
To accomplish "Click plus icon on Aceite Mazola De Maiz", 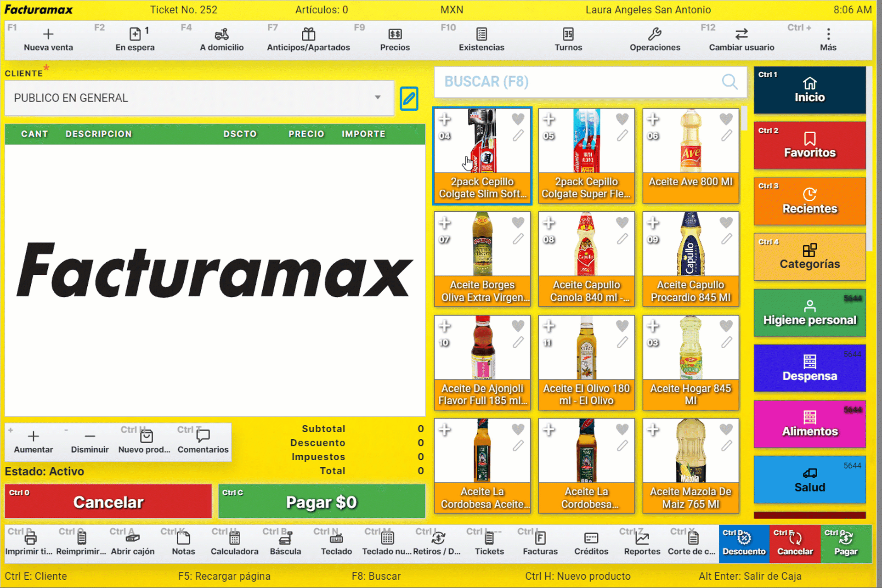I will [653, 430].
